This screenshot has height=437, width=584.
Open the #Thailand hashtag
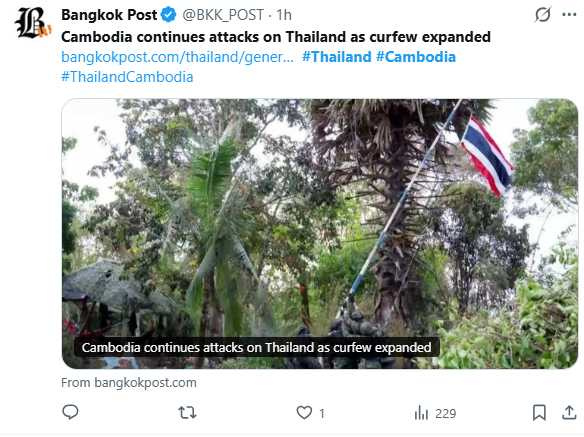pos(337,57)
